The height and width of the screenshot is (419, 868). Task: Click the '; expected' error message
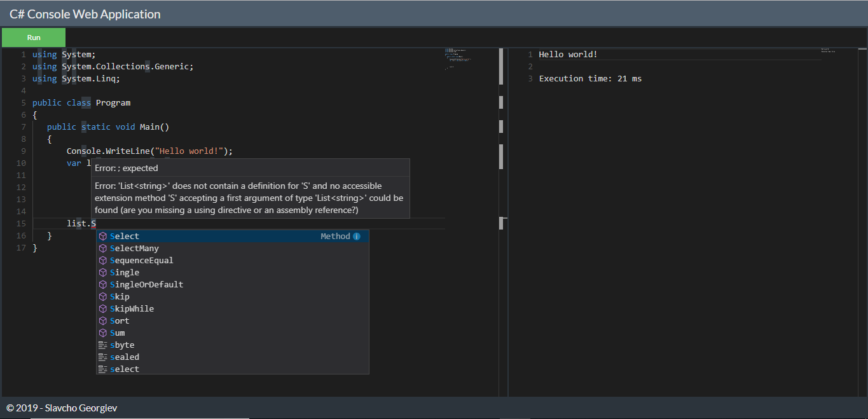pos(127,168)
